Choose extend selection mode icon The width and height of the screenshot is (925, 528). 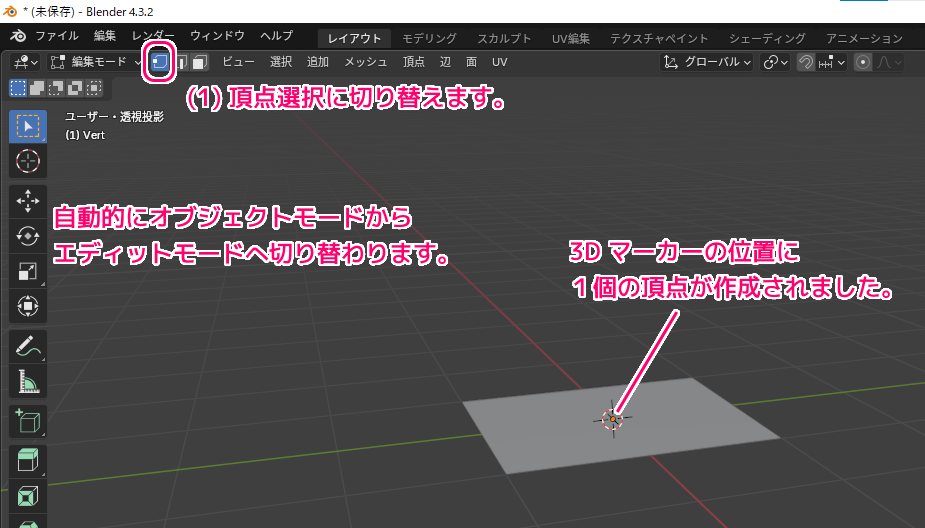click(x=37, y=88)
